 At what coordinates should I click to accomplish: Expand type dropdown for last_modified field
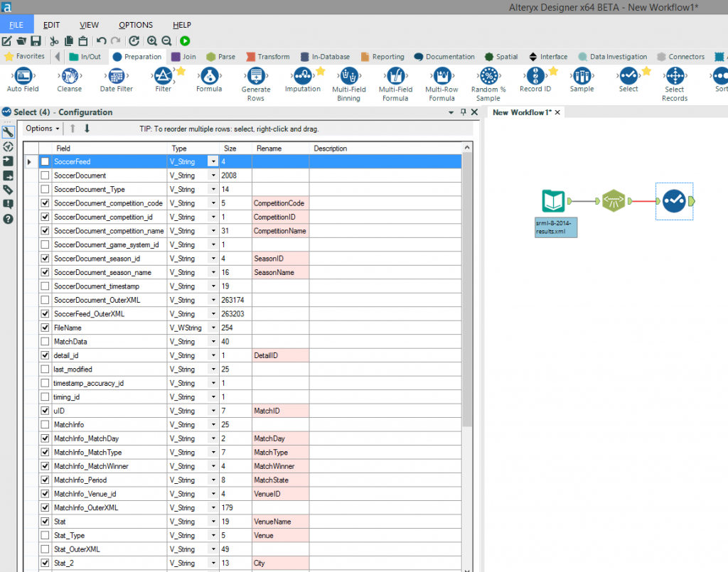pyautogui.click(x=213, y=369)
